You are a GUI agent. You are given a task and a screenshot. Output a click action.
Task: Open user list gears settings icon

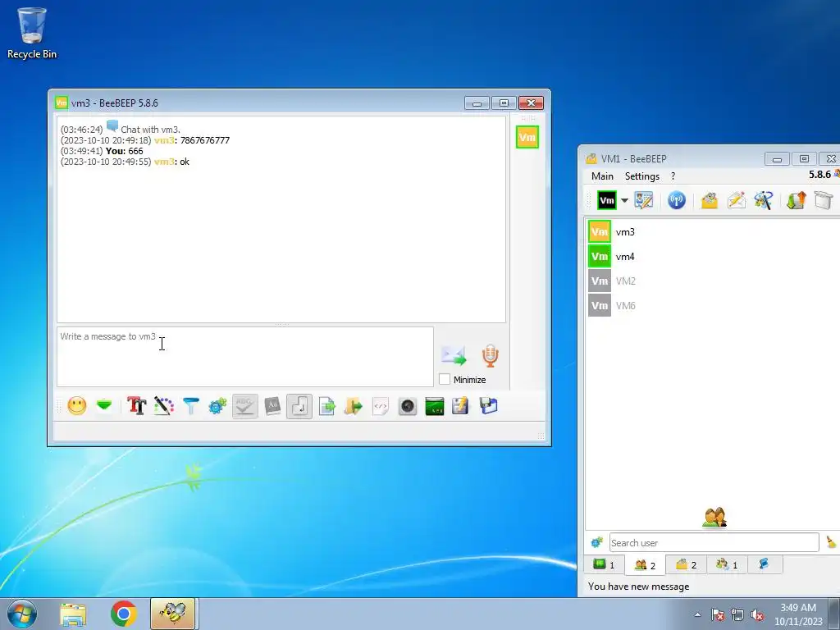point(597,543)
